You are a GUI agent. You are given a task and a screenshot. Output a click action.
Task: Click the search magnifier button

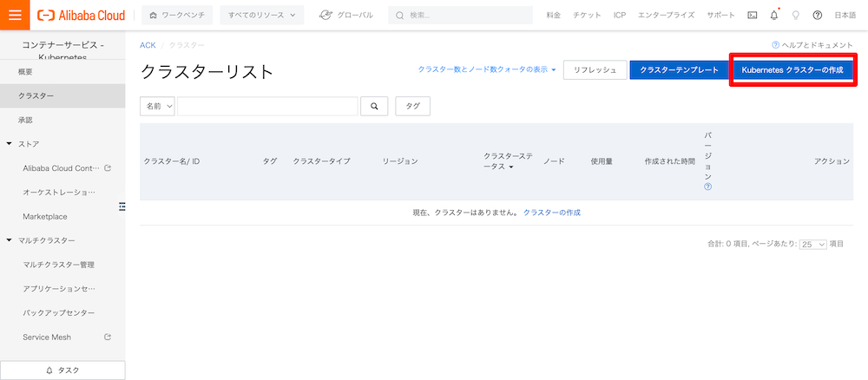[x=374, y=106]
